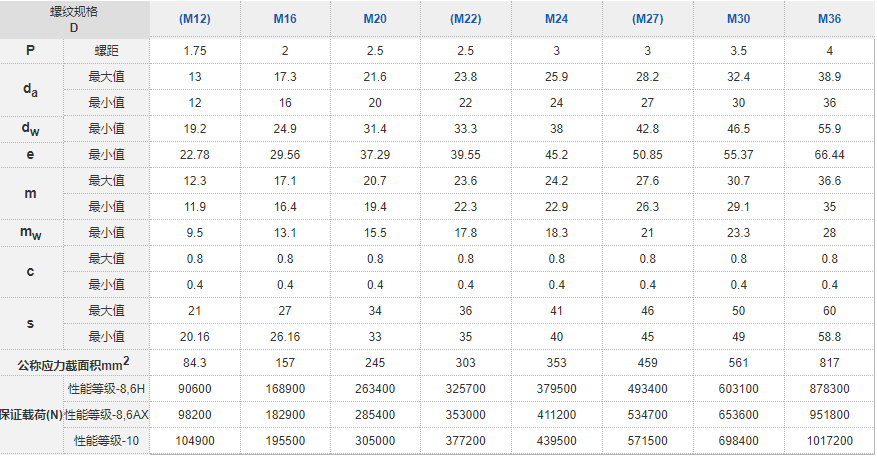This screenshot has width=877, height=456.
Task: Select the 保证载荷(N) row header
Action: [x=30, y=414]
